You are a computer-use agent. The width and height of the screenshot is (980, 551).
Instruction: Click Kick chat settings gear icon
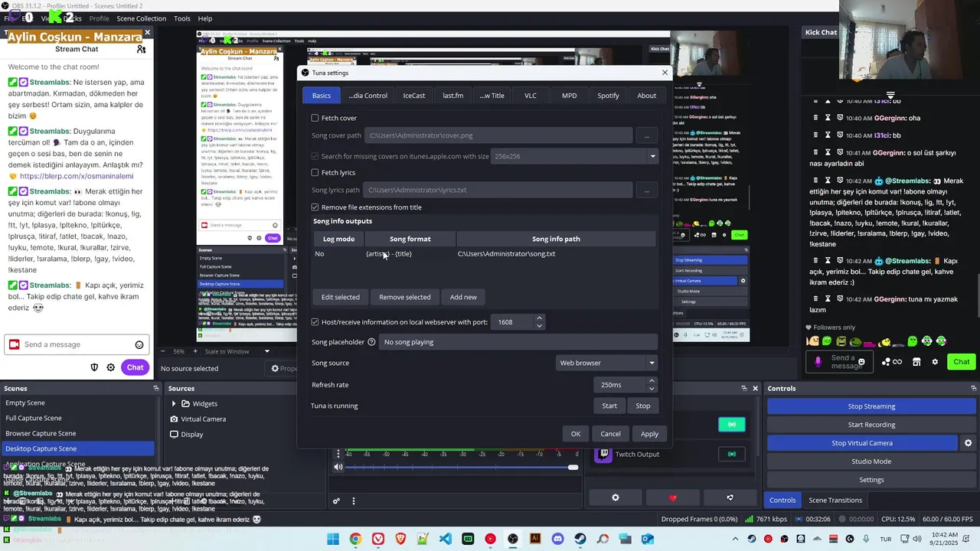pos(935,361)
